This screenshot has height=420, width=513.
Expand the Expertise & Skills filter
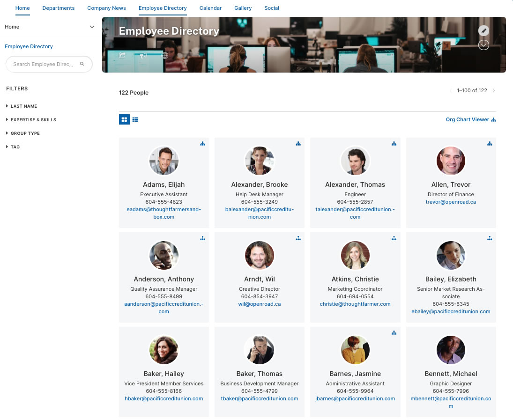click(x=33, y=120)
